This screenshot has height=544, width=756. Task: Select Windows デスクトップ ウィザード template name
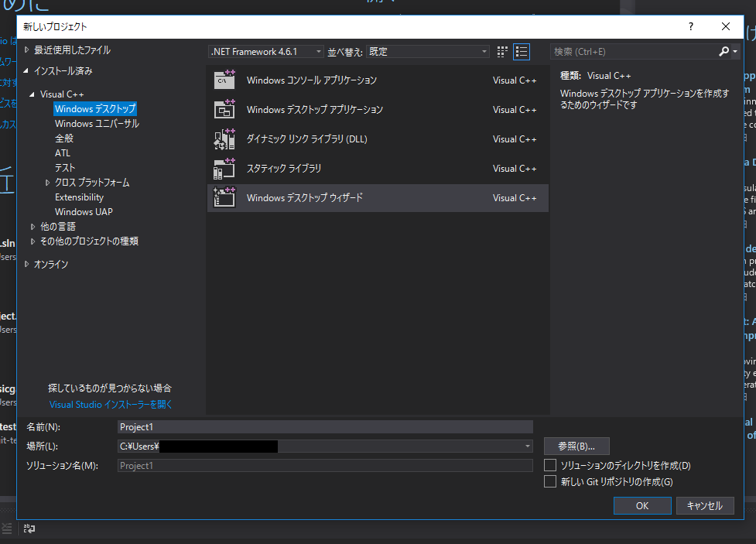point(305,198)
